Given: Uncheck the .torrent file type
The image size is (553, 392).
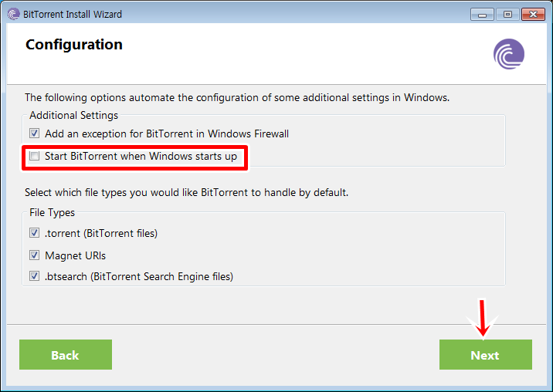Looking at the screenshot, I should coord(34,233).
